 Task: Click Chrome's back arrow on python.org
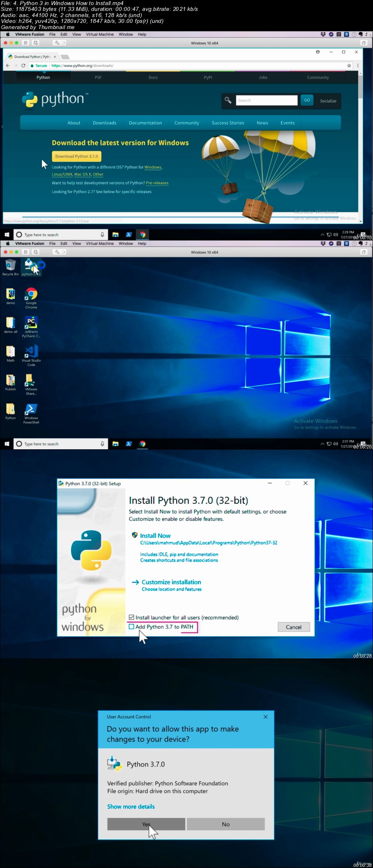tap(8, 65)
